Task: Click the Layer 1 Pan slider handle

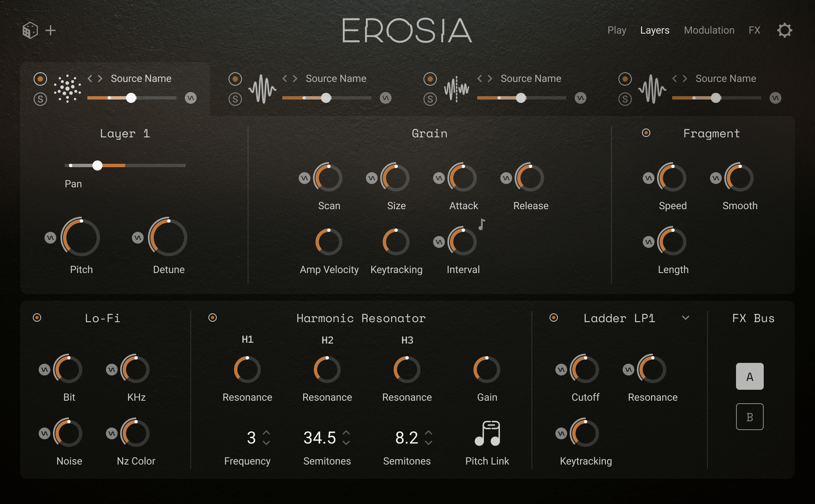Action: (x=97, y=165)
